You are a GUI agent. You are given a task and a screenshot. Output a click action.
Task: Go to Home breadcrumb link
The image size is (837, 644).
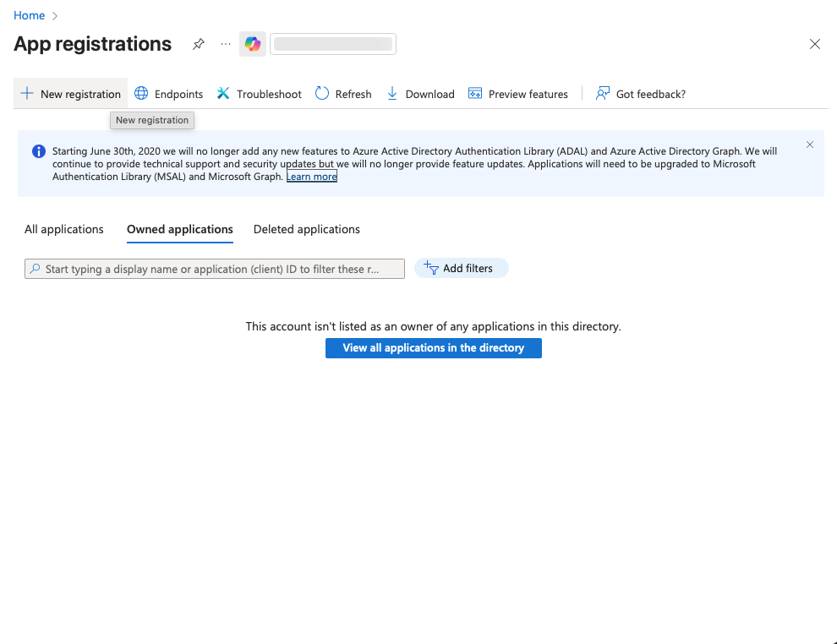pyautogui.click(x=30, y=15)
